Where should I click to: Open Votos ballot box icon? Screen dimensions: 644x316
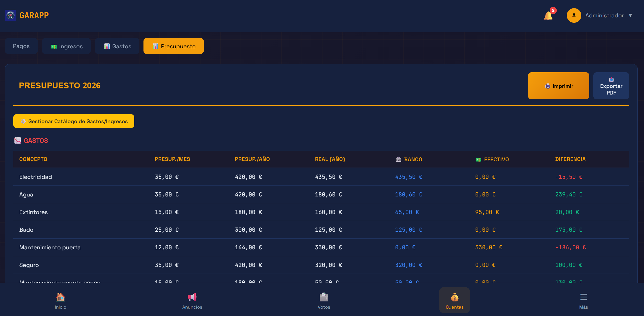tap(324, 297)
